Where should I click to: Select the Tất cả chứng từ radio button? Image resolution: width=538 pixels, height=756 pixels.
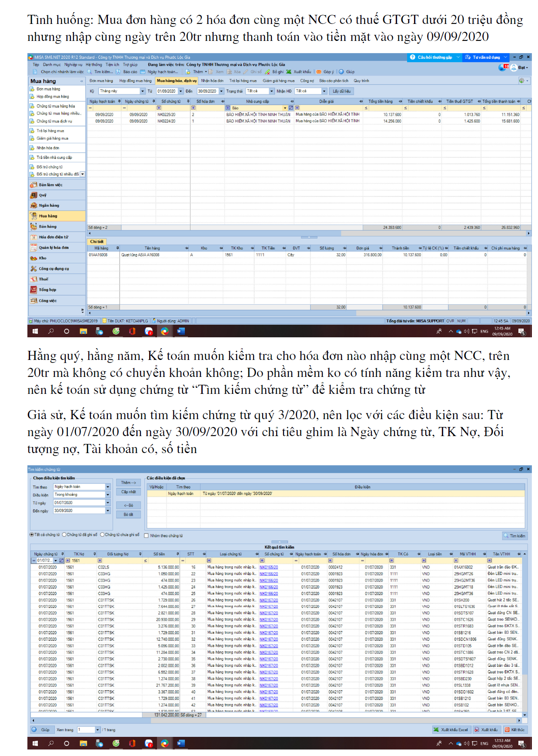point(31,535)
